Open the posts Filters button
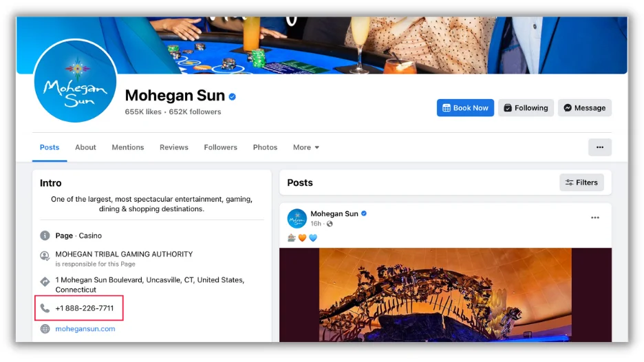 point(581,182)
